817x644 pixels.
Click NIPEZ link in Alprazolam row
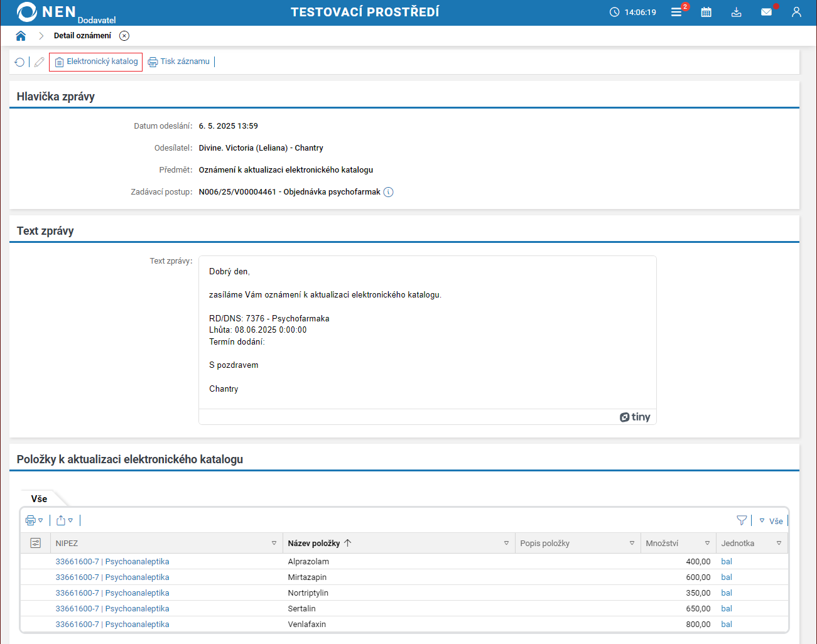point(112,562)
